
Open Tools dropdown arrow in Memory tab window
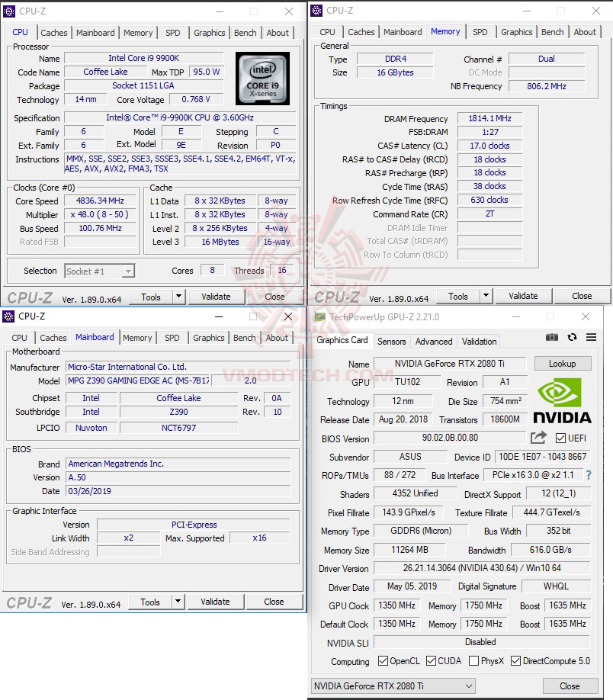tap(486, 296)
